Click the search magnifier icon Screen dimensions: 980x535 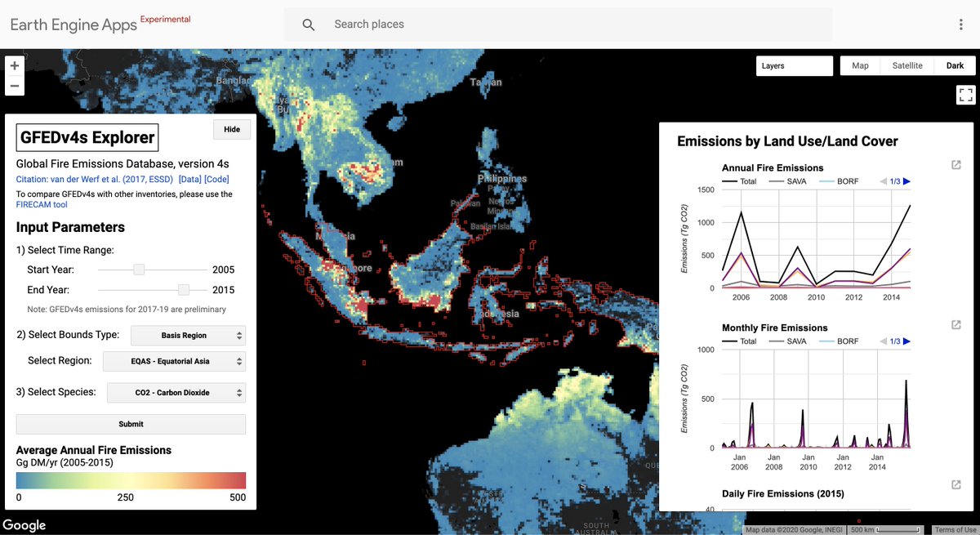(x=309, y=25)
